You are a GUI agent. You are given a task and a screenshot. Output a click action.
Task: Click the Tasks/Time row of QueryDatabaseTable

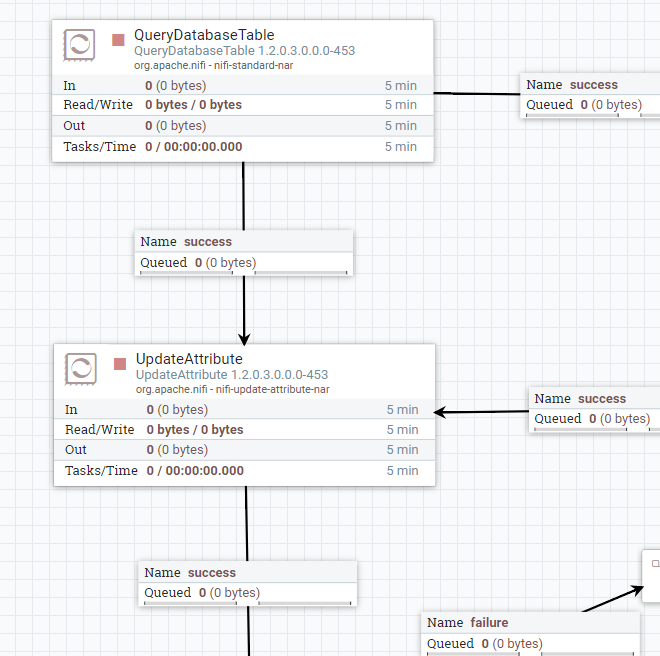242,147
